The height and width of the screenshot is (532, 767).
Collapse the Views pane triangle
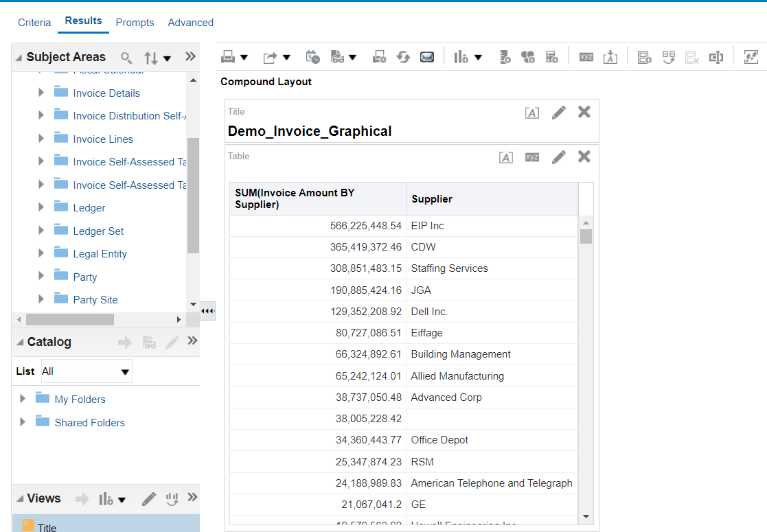(x=19, y=499)
